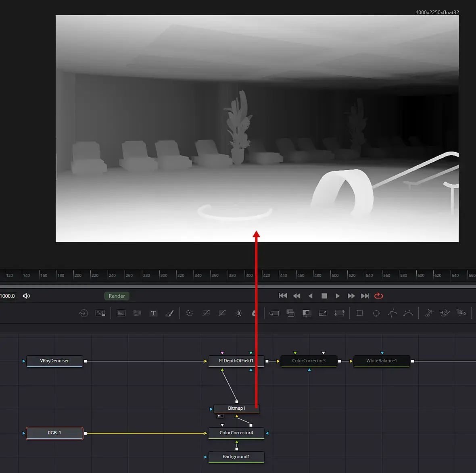Add a Channel Booleans tool

click(290, 313)
